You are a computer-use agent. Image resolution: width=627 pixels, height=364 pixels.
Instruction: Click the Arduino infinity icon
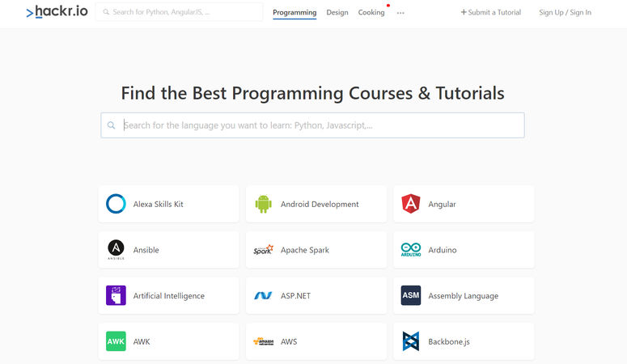point(410,250)
